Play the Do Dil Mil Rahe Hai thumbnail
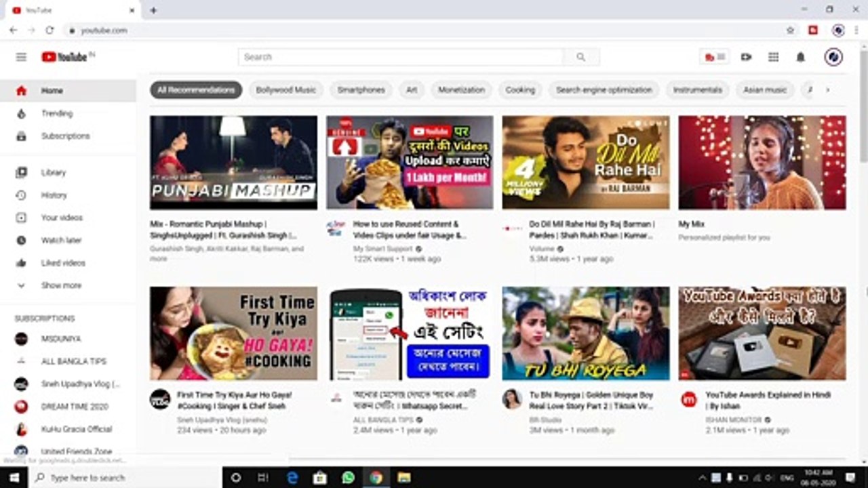The image size is (868, 488). 586,163
